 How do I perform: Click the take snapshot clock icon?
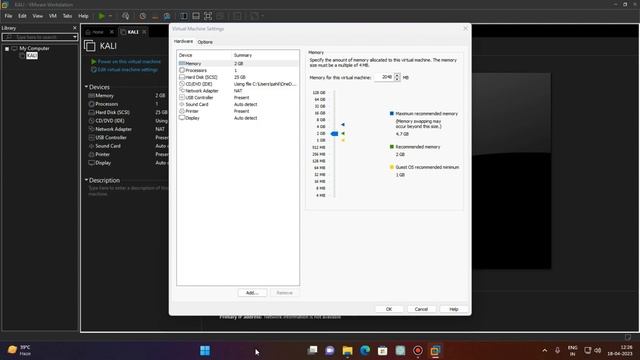[142, 16]
